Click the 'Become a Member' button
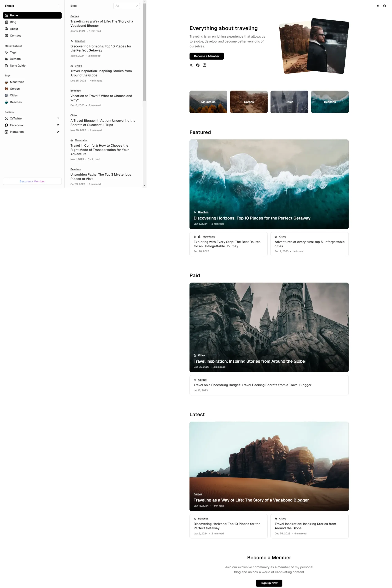The height and width of the screenshot is (588, 392). [x=206, y=56]
